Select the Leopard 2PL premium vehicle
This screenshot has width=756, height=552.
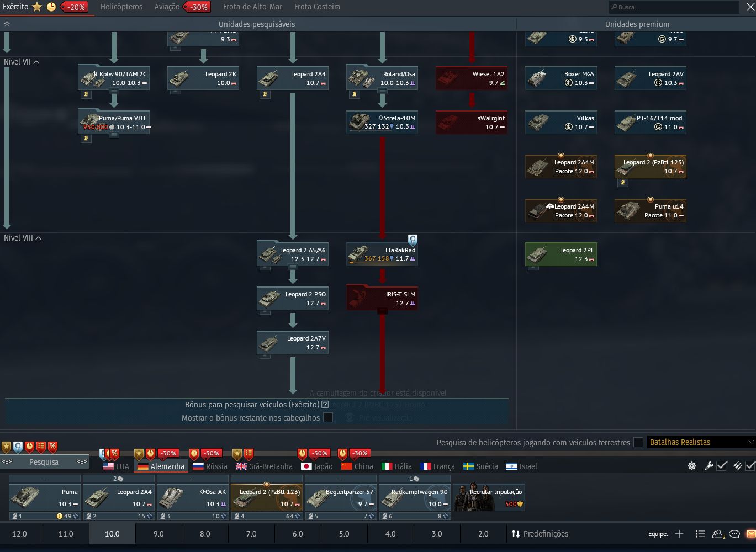[x=561, y=254]
